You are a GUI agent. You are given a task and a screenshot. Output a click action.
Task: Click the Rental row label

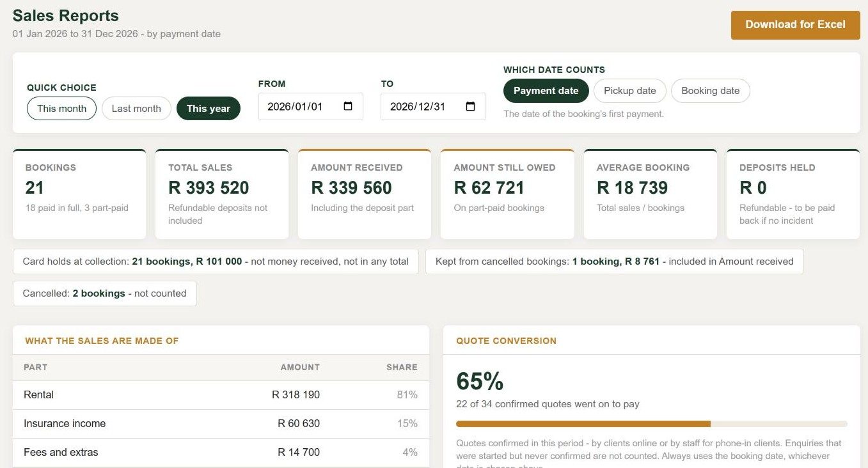39,395
